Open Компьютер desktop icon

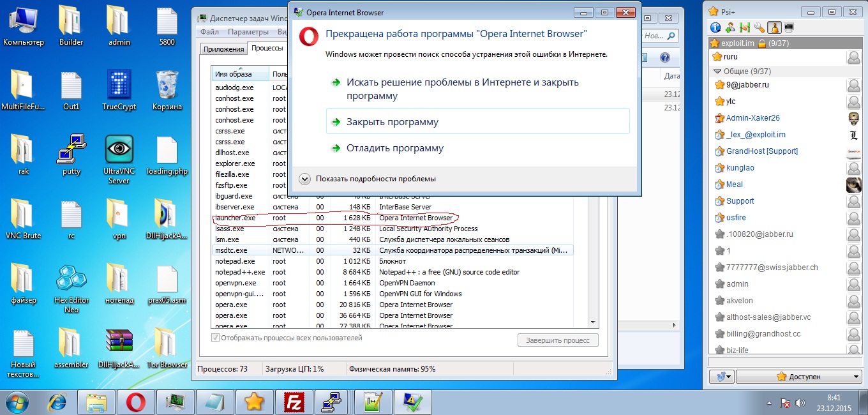(24, 26)
